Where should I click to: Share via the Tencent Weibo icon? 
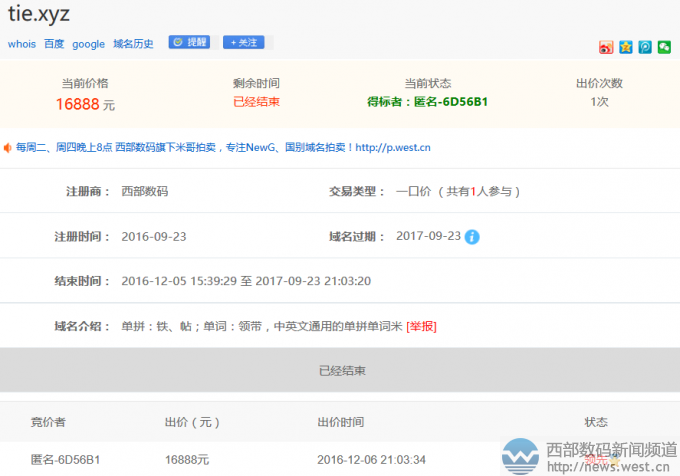tap(644, 47)
